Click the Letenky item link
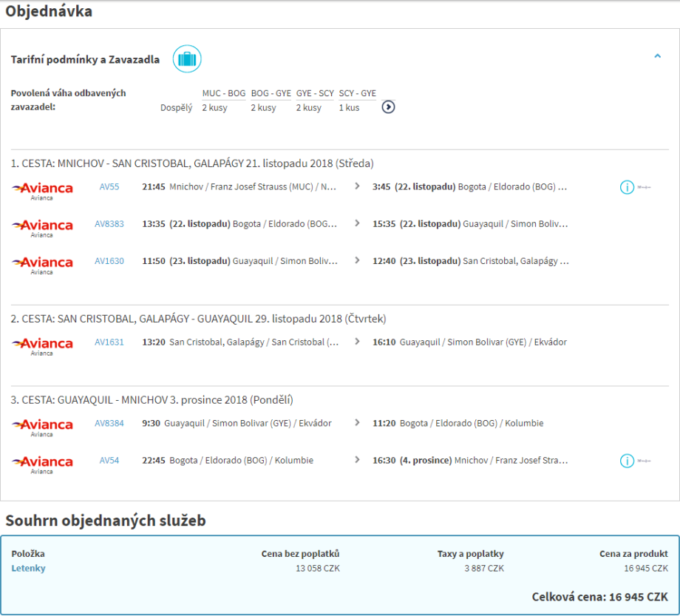Screen dimensions: 680x616 28,569
